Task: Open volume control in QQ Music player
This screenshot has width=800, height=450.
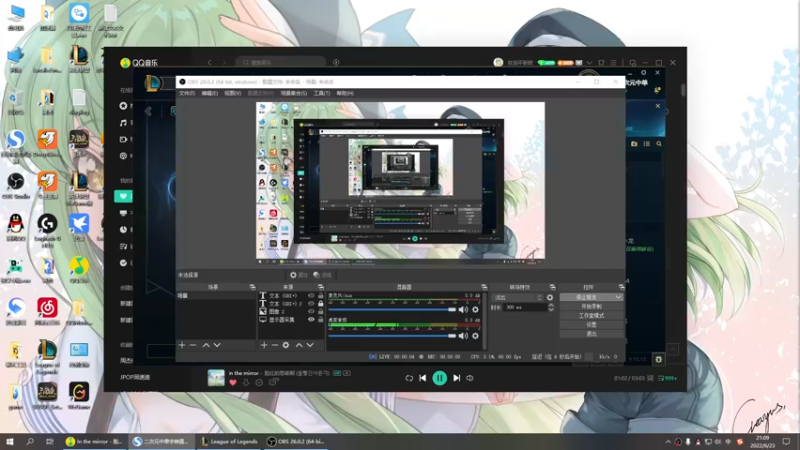Action: click(x=470, y=378)
